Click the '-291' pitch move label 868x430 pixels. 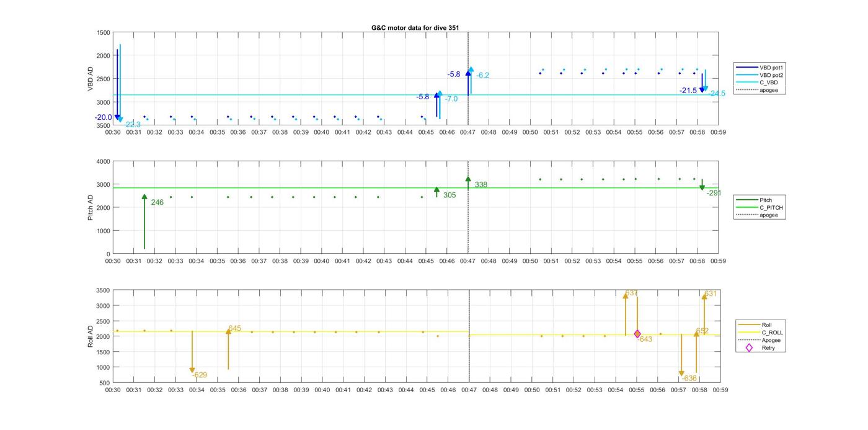(x=714, y=193)
